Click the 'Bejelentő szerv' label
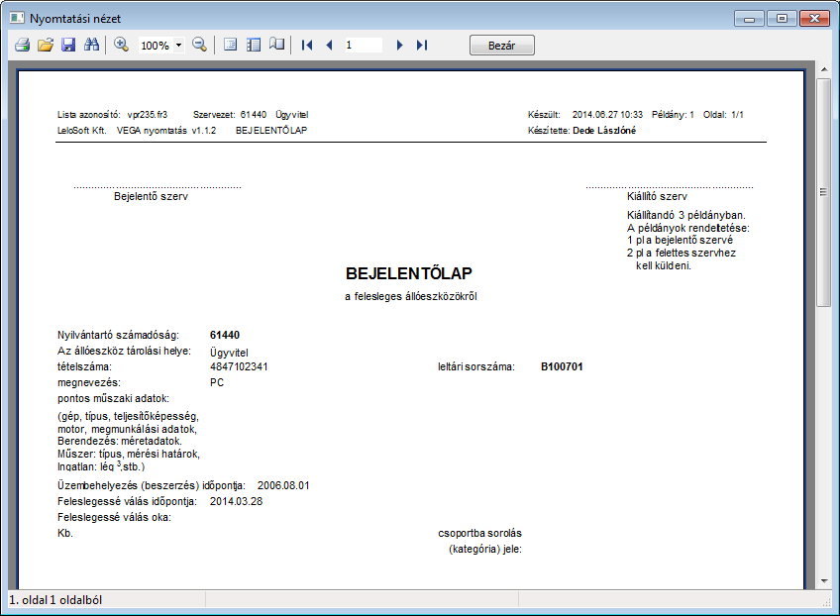 (x=152, y=196)
